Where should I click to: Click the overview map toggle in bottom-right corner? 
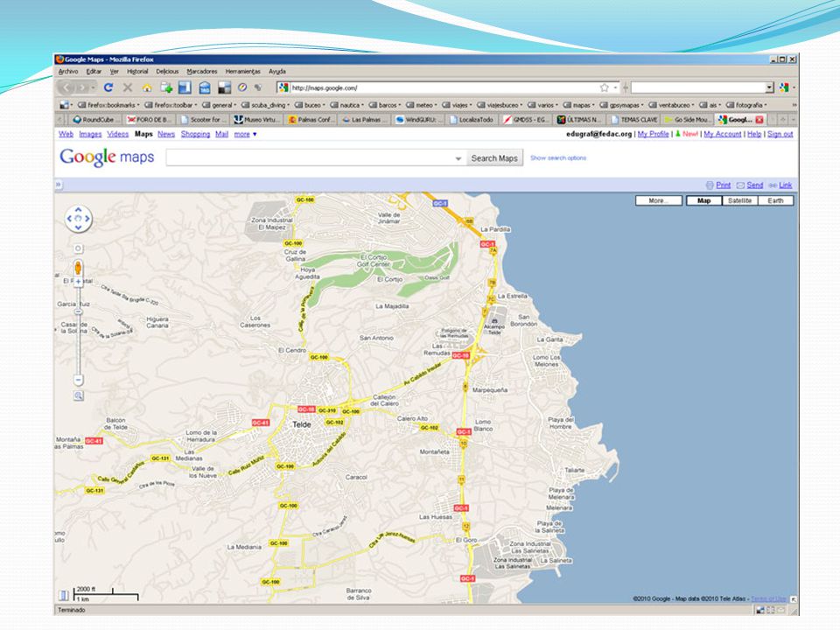[x=794, y=598]
